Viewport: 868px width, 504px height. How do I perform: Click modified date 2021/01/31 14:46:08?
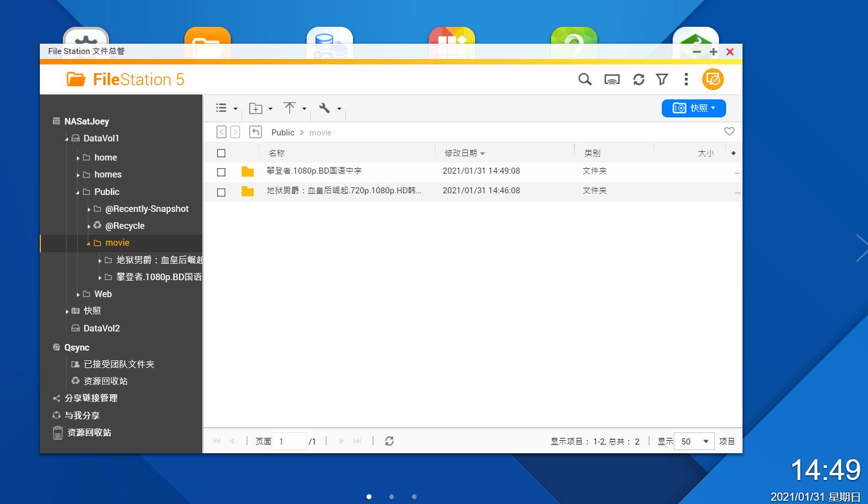(x=481, y=191)
